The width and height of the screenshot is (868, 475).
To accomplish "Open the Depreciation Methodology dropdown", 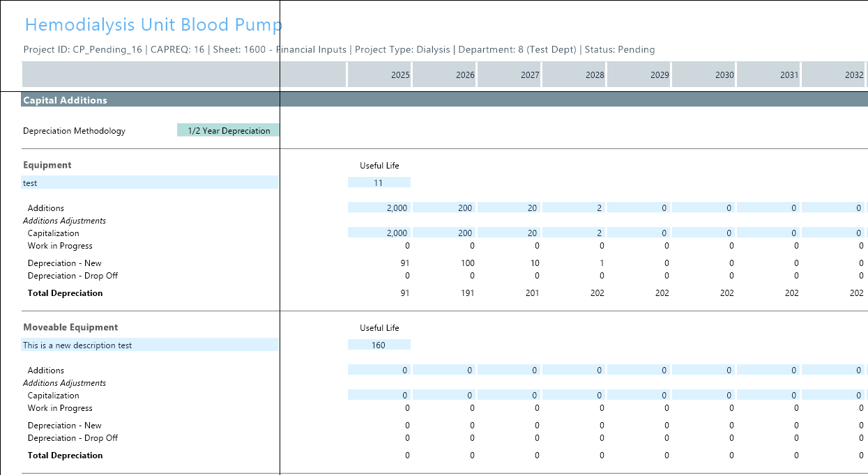I will (x=228, y=130).
